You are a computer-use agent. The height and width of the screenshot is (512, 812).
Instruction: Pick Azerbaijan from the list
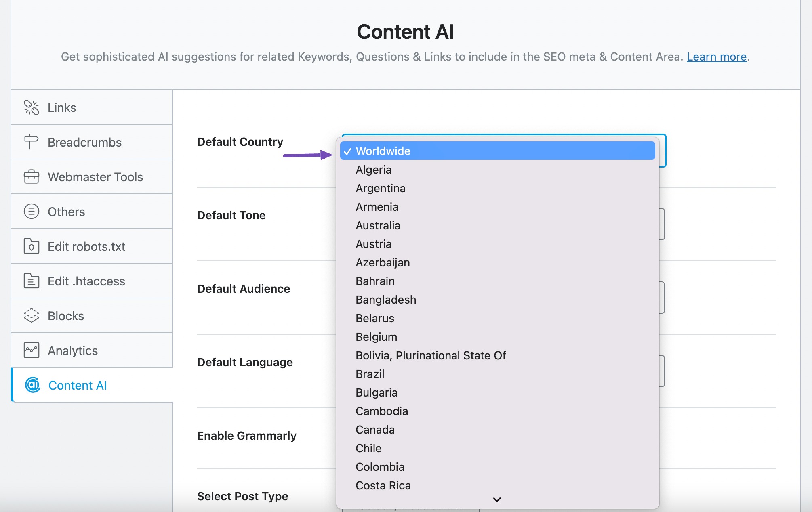(497, 262)
